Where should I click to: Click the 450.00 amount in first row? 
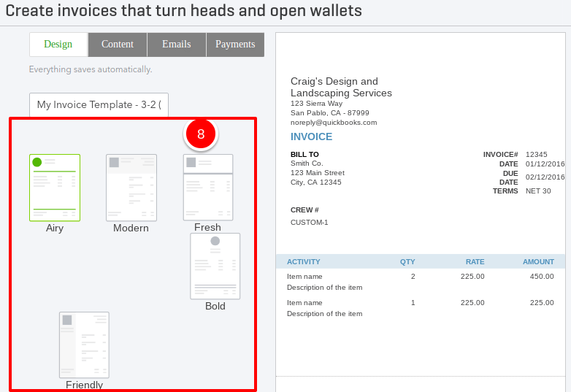(x=541, y=277)
